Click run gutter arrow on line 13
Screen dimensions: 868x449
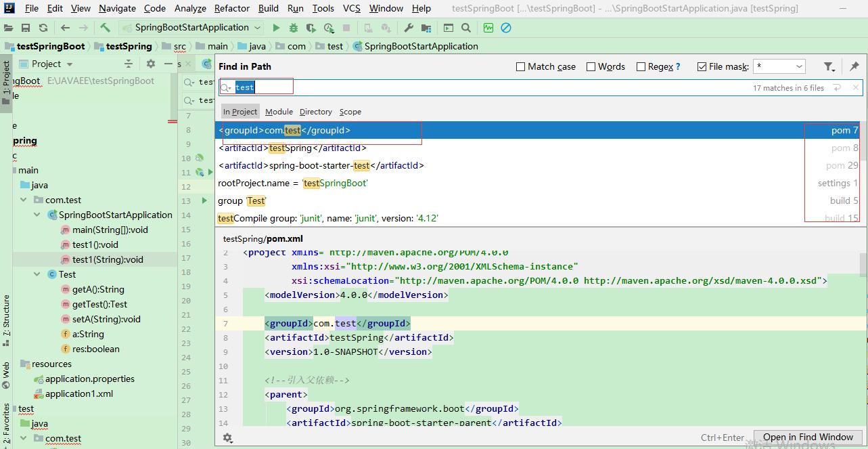point(204,200)
